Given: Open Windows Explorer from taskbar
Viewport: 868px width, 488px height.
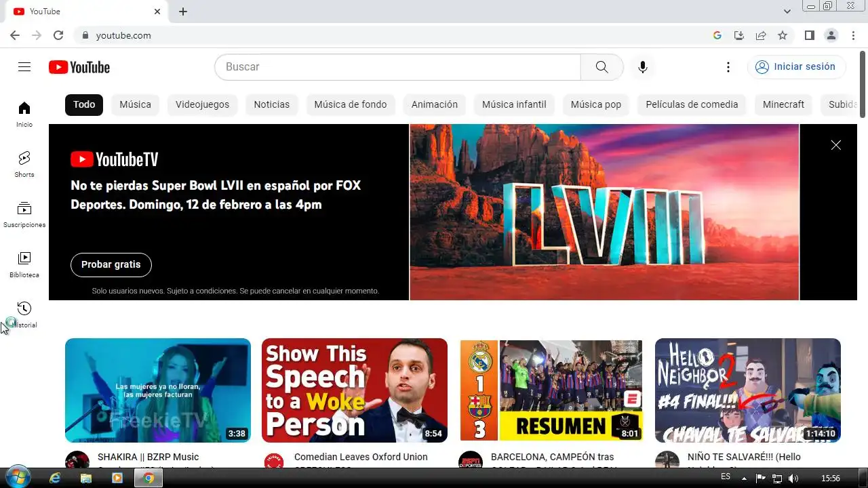Looking at the screenshot, I should coord(86,478).
